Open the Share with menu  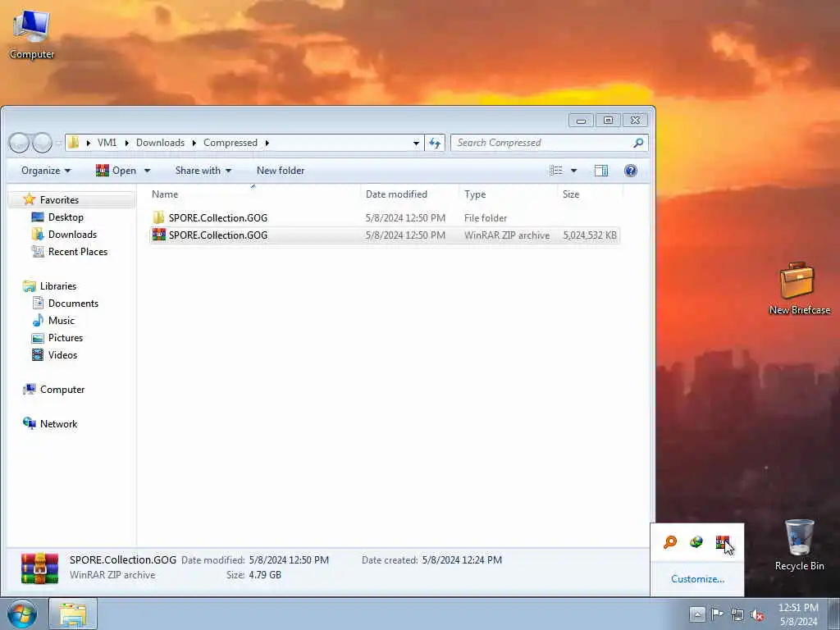[203, 171]
